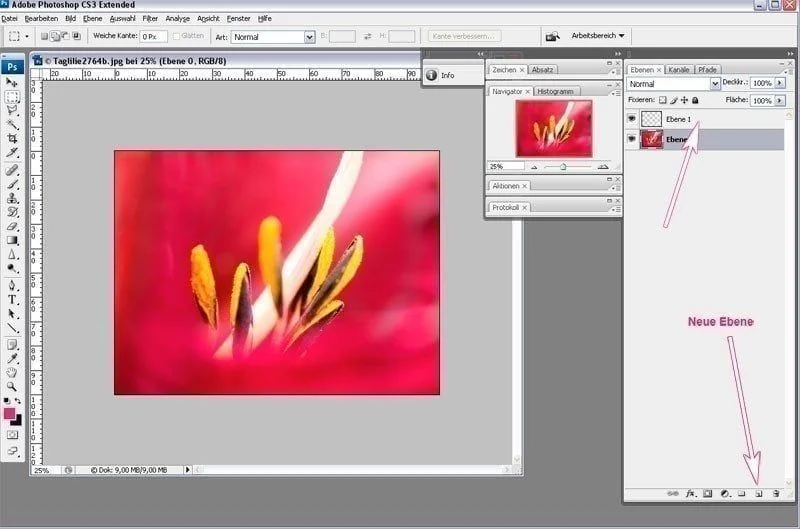Collapse the right panel dock
Screen dimensions: 800x529
coord(790,54)
